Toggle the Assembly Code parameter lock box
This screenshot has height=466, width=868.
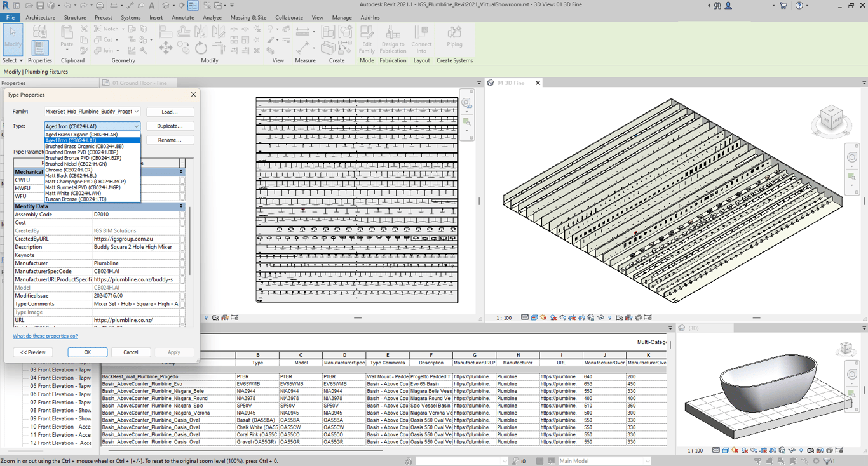[x=182, y=215]
